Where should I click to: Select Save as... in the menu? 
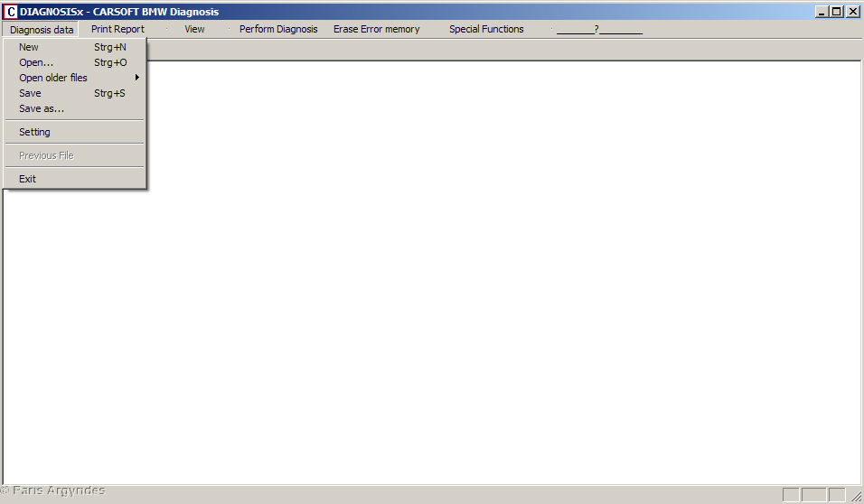point(74,109)
